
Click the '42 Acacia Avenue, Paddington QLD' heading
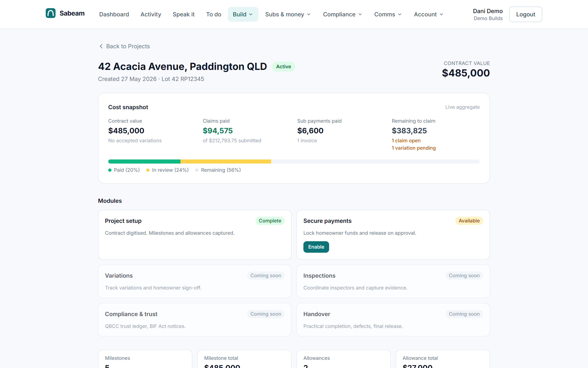(183, 66)
